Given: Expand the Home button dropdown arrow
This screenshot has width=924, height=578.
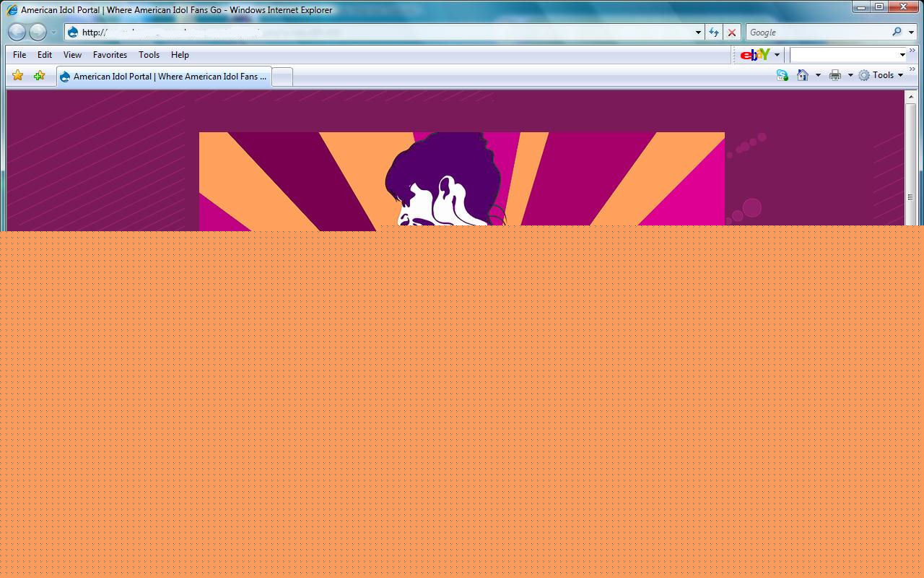Looking at the screenshot, I should pyautogui.click(x=818, y=75).
